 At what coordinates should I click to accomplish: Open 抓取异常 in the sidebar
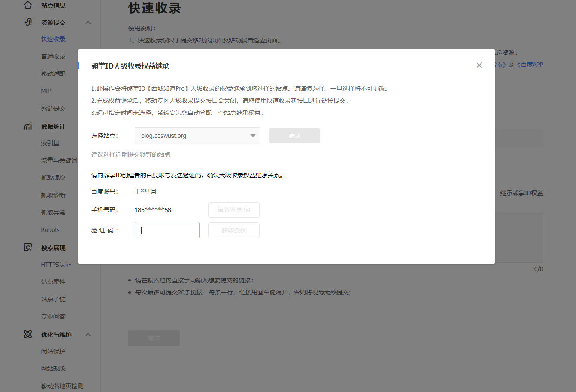pos(53,212)
